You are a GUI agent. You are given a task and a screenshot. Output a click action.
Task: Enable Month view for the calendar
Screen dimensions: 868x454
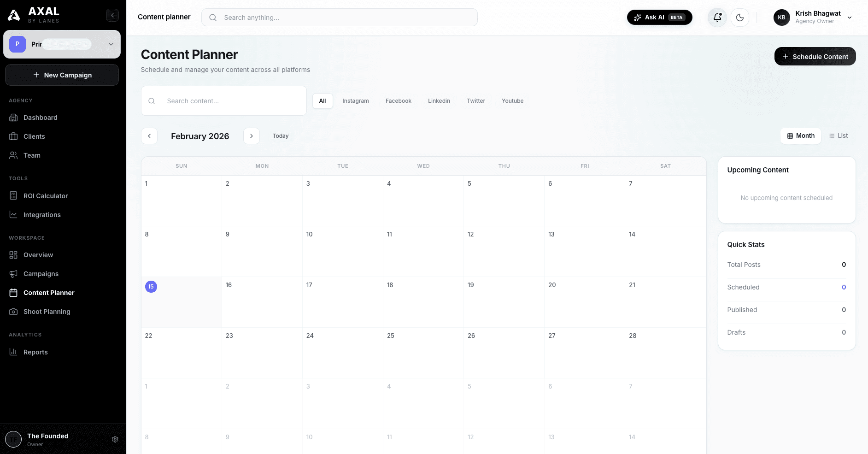point(801,136)
